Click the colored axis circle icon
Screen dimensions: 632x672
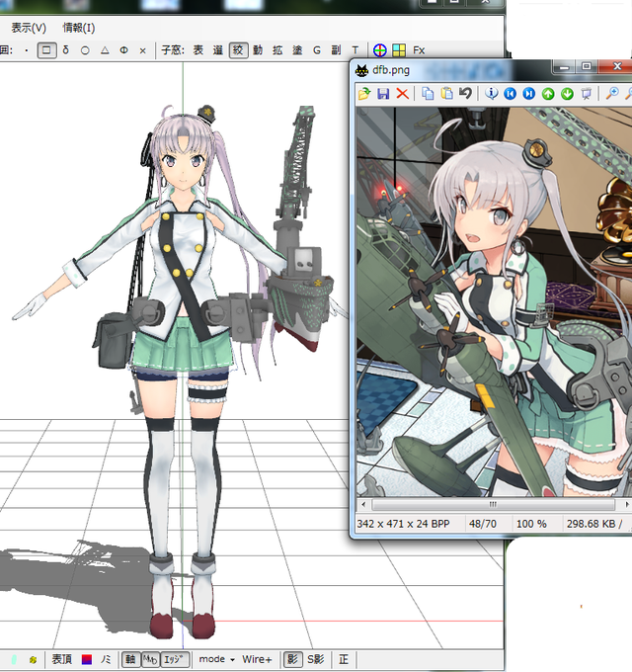pyautogui.click(x=380, y=50)
